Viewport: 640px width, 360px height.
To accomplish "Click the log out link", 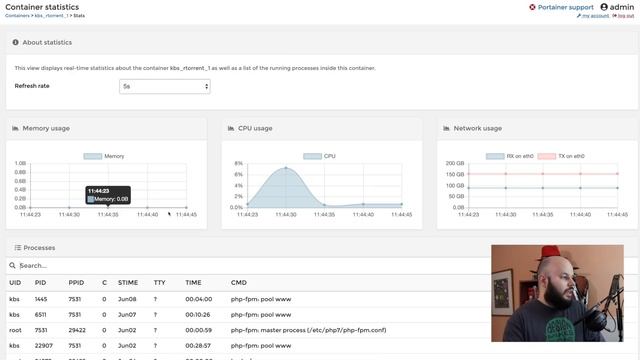I will tap(626, 16).
